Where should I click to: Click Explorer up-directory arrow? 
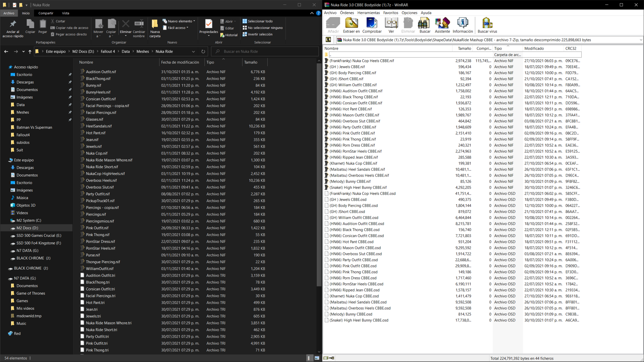[30, 51]
